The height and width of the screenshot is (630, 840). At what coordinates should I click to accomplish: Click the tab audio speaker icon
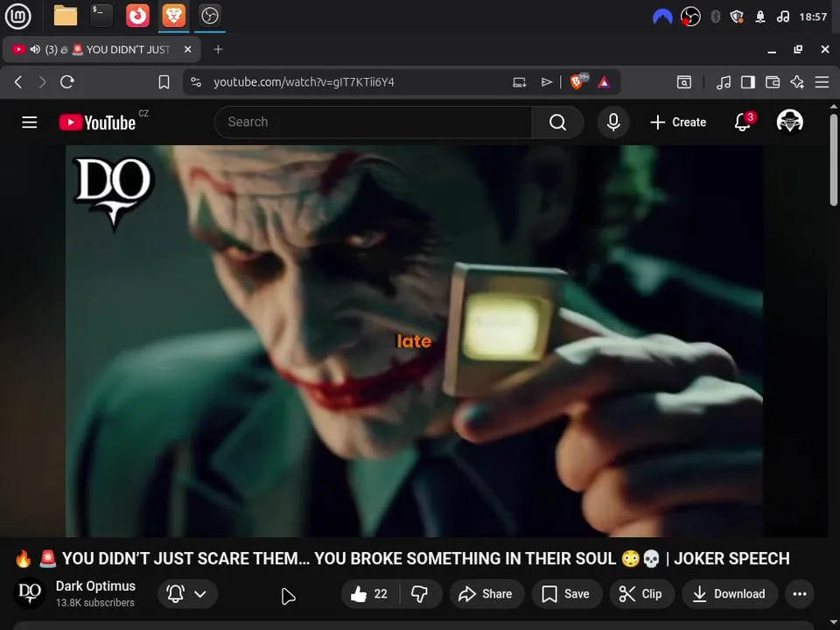[35, 49]
